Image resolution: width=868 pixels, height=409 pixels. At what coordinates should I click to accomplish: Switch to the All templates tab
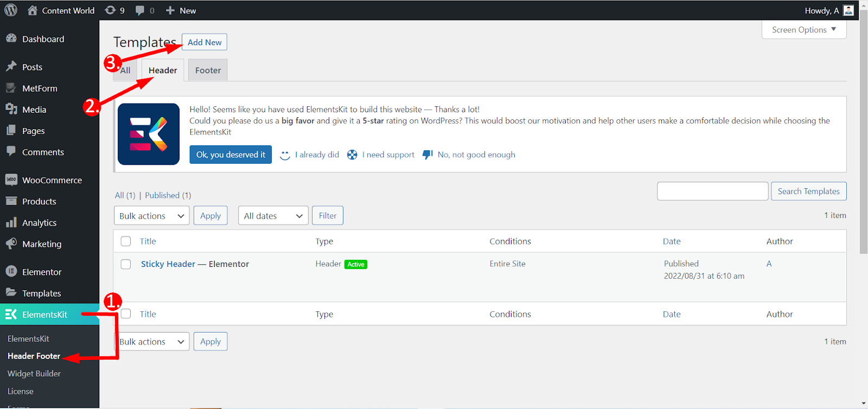point(125,71)
